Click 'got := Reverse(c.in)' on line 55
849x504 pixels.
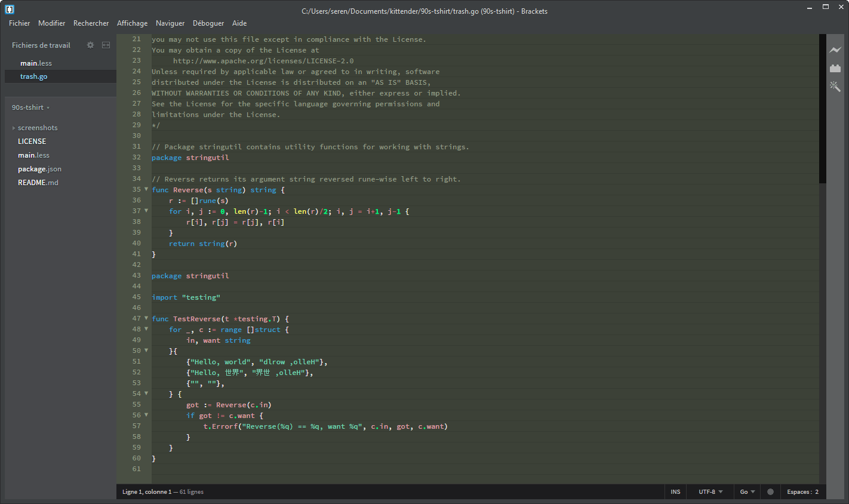(x=229, y=405)
